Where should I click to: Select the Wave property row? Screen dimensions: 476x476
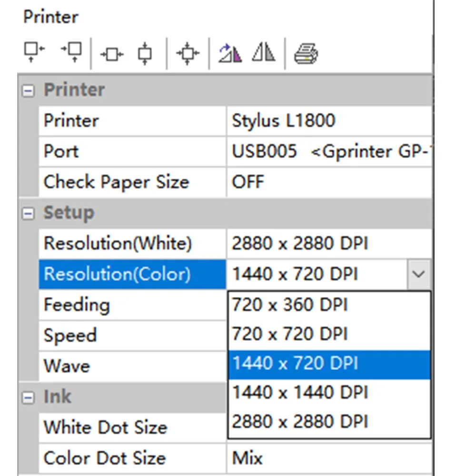[x=132, y=367]
